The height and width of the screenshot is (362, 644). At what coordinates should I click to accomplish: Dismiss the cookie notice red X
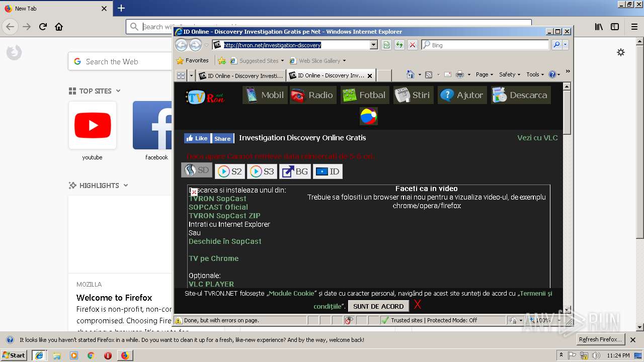click(x=418, y=305)
